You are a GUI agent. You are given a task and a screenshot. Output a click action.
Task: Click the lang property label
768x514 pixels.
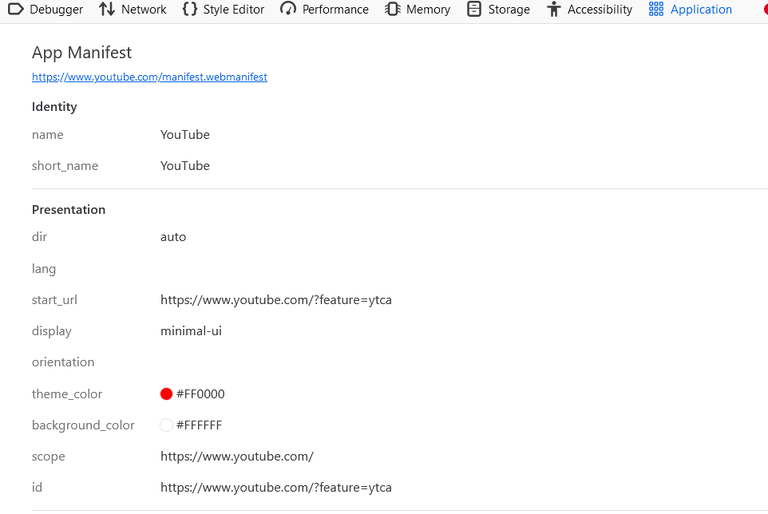pyautogui.click(x=44, y=269)
